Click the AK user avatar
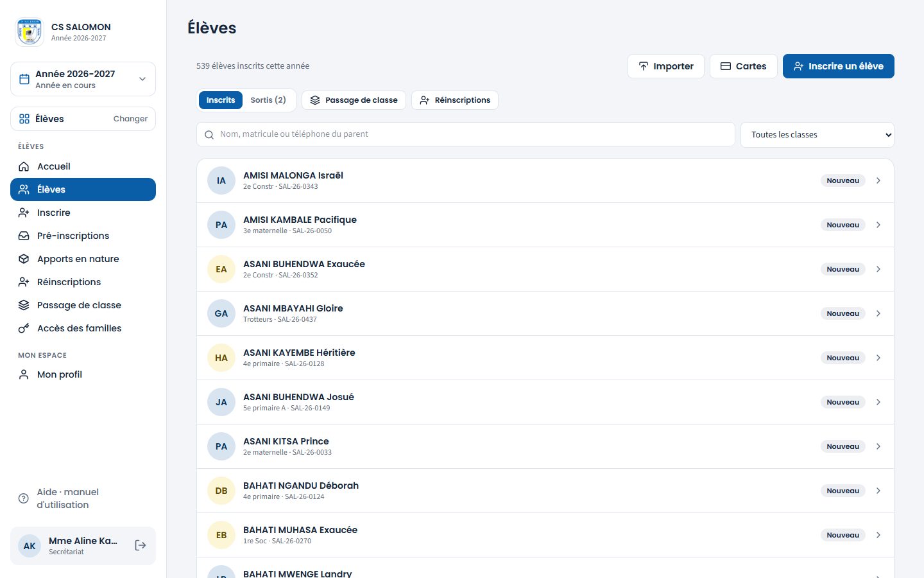Image resolution: width=924 pixels, height=578 pixels. click(30, 546)
